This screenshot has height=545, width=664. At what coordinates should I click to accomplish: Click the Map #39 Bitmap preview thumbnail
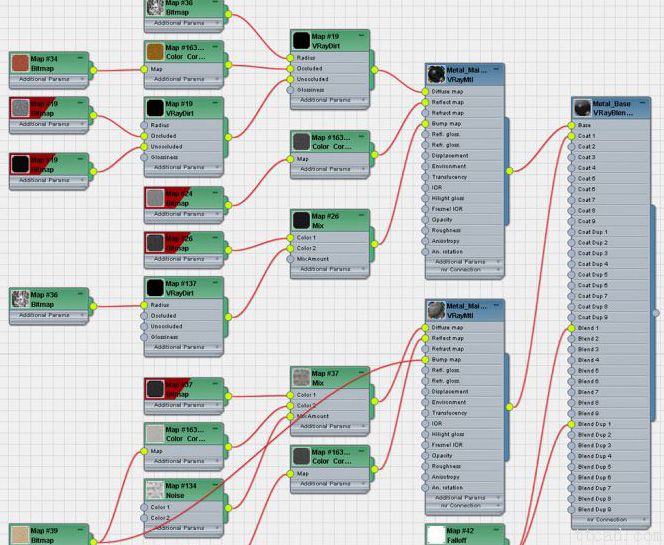point(19,535)
